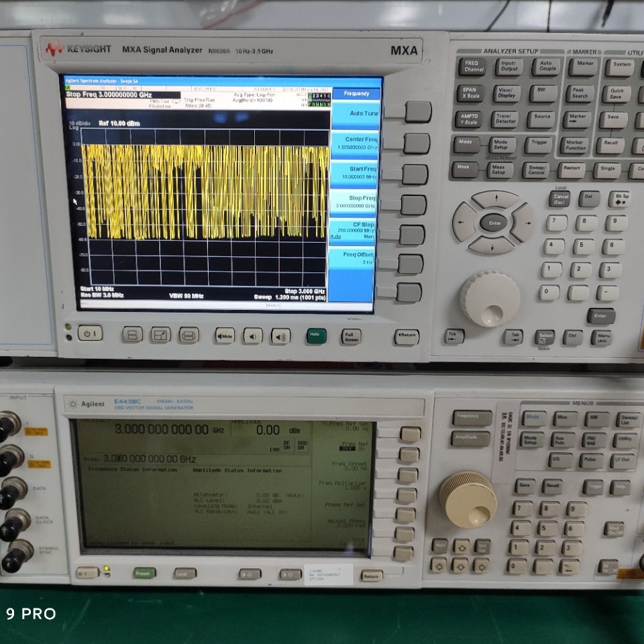Tap the Marker arrow key in MARKER group

[577, 119]
